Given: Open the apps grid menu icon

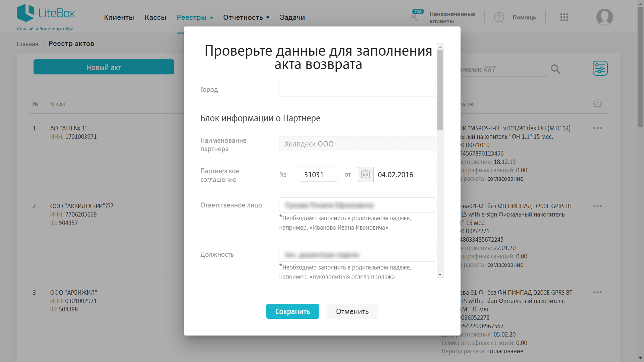Looking at the screenshot, I should point(564,17).
